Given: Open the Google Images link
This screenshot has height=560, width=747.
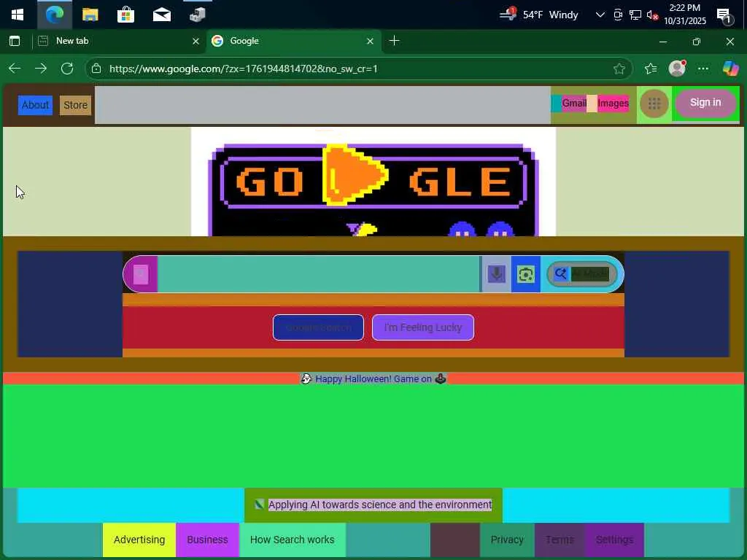Looking at the screenshot, I should pyautogui.click(x=613, y=104).
